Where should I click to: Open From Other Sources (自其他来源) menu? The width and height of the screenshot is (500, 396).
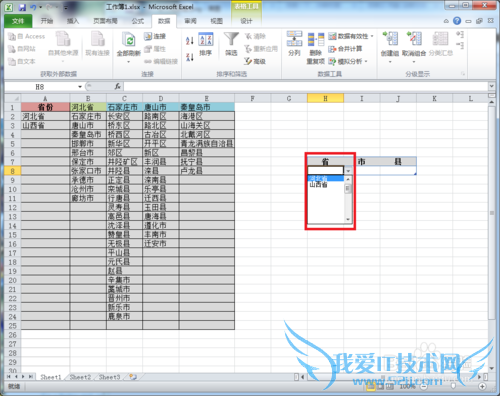[63, 46]
